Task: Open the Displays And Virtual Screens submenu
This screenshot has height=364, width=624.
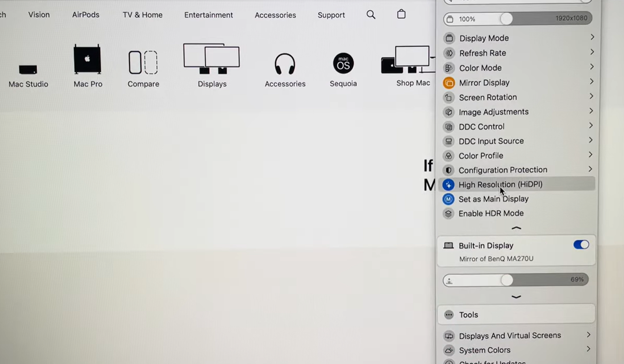Action: point(510,335)
